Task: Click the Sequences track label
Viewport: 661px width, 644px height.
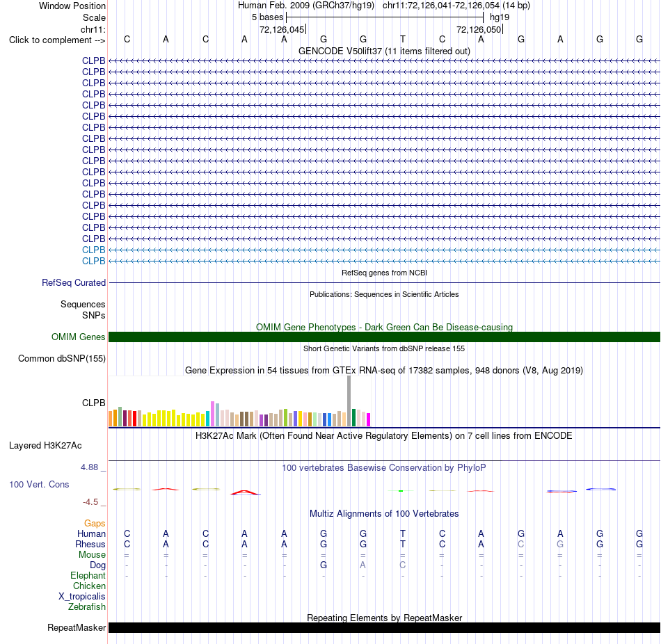Action: [83, 305]
